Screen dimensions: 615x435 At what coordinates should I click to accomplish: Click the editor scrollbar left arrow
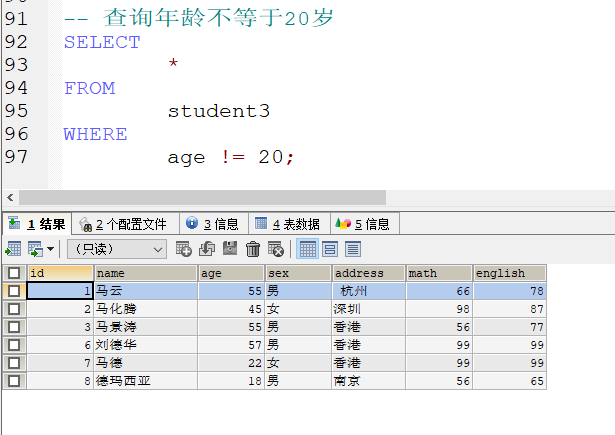pos(10,197)
